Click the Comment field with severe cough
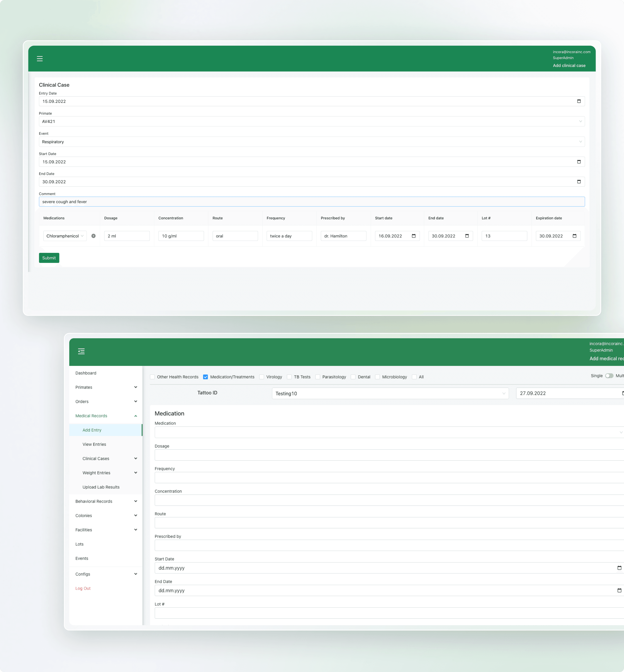Image resolution: width=624 pixels, height=672 pixels. click(x=312, y=202)
